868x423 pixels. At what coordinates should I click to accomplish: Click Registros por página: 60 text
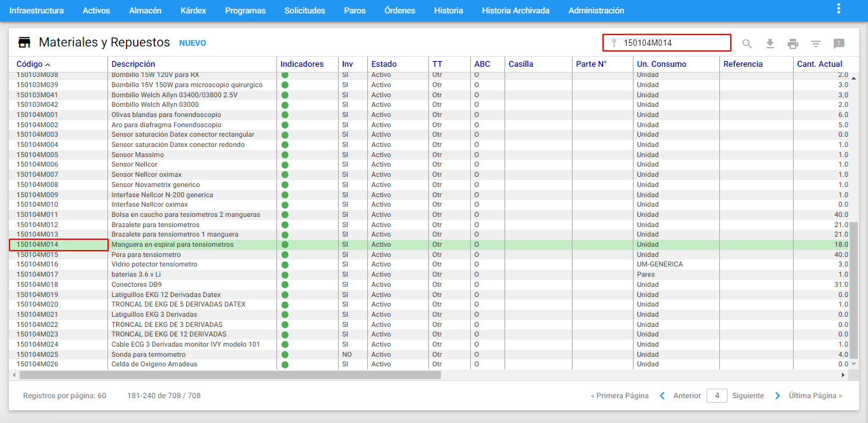pyautogui.click(x=65, y=396)
